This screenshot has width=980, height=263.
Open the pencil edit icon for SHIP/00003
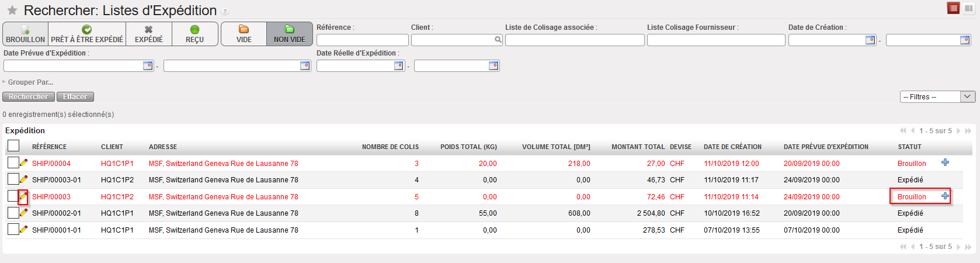point(23,197)
